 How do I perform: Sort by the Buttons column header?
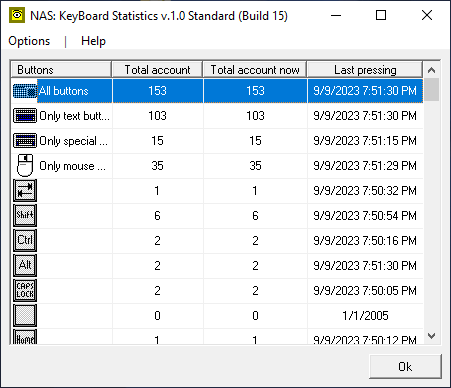(61, 70)
